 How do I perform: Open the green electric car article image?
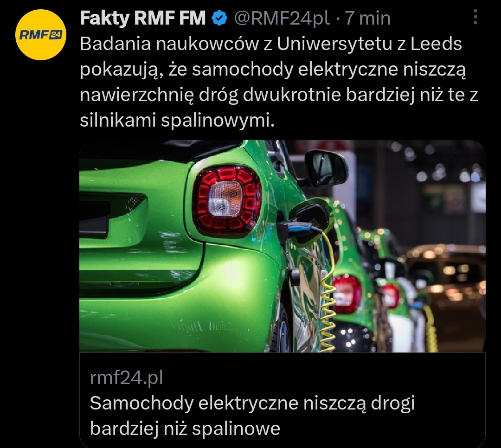(283, 246)
